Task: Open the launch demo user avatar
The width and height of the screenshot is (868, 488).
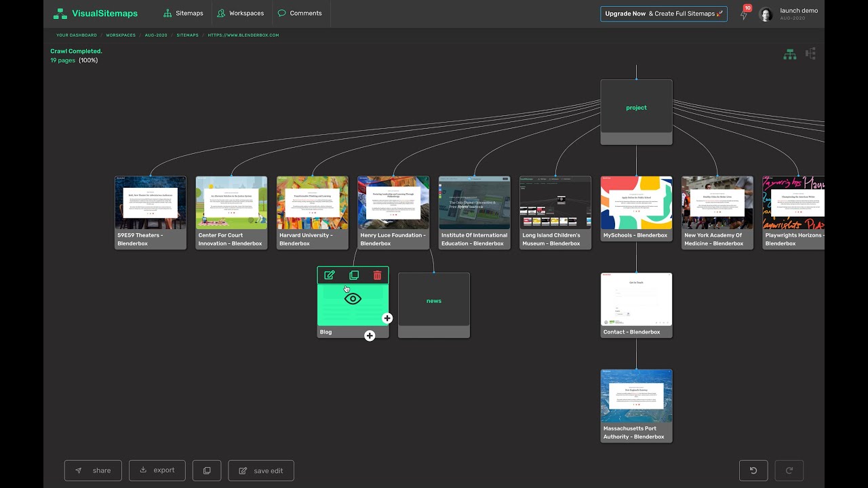Action: point(766,14)
